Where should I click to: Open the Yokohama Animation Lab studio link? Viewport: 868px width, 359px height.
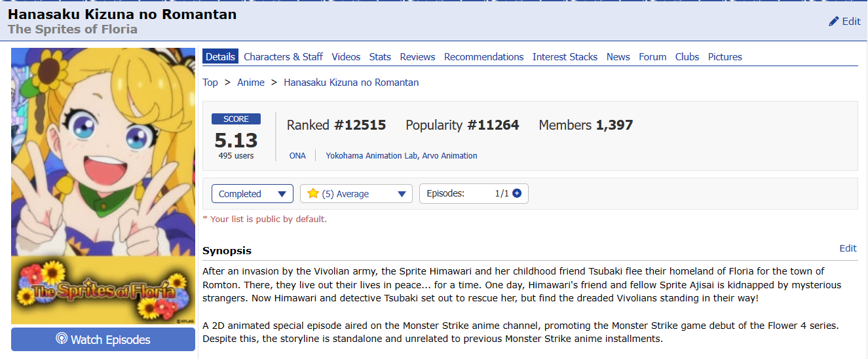(371, 156)
